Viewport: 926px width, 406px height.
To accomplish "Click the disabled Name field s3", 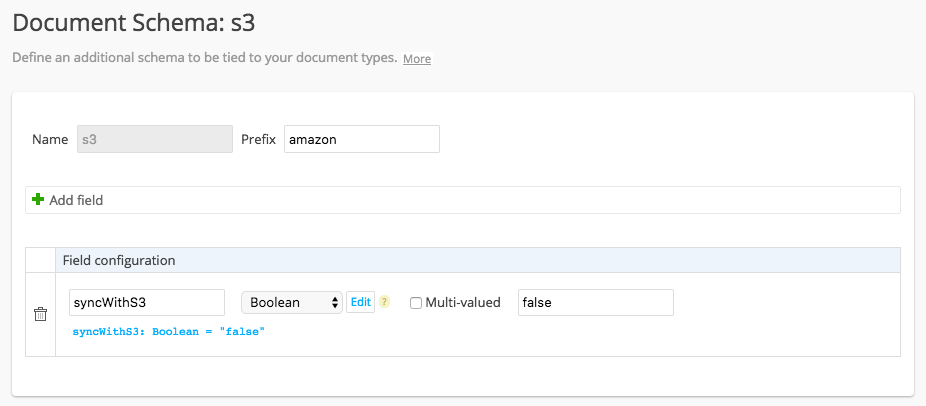I will 155,139.
